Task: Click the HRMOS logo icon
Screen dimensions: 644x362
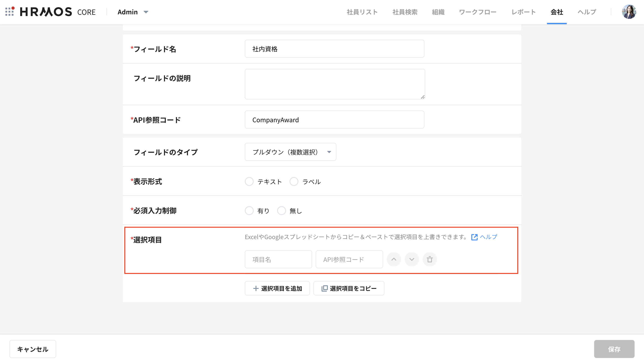Action: 9,11
